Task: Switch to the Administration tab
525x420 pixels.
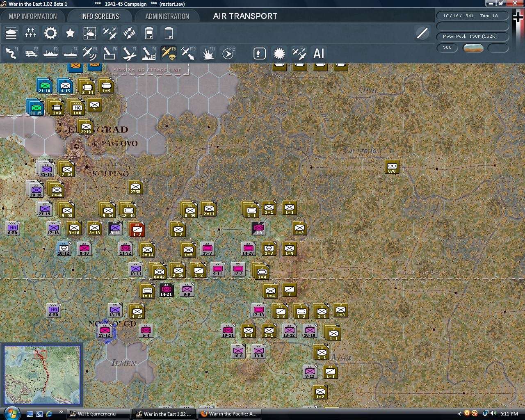Action: coord(167,16)
